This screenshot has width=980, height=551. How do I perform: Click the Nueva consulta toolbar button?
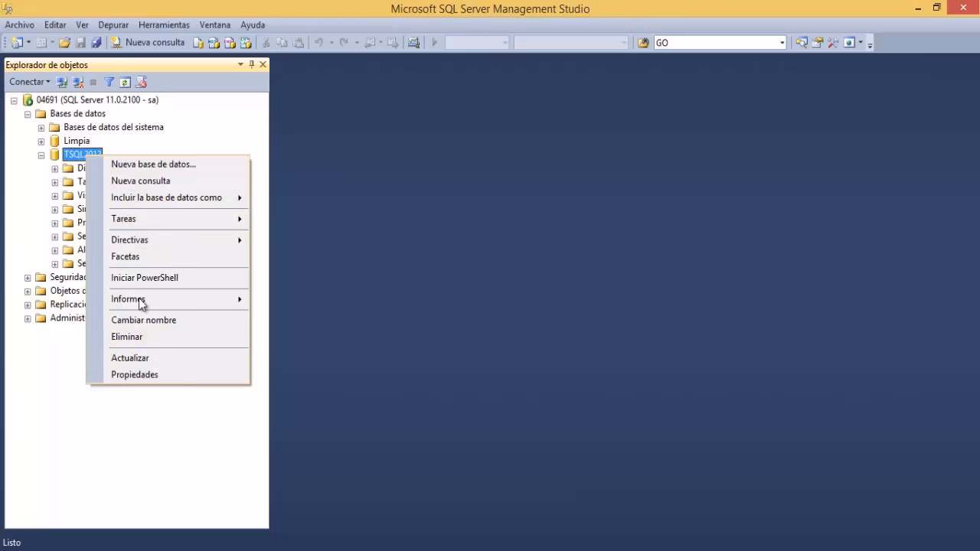tap(148, 43)
